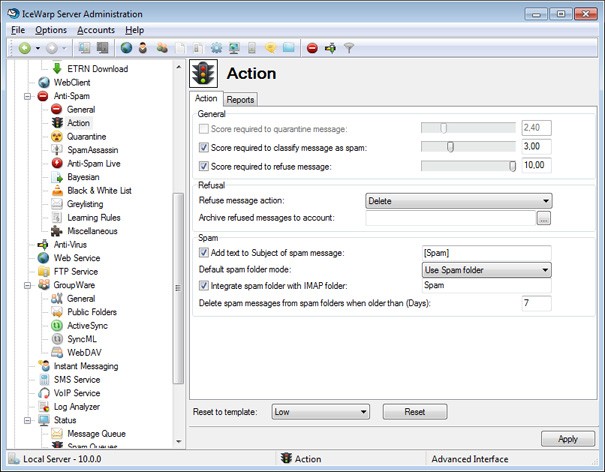The width and height of the screenshot is (605, 472).
Task: Click the funnel filter toolbar icon
Action: pos(349,48)
